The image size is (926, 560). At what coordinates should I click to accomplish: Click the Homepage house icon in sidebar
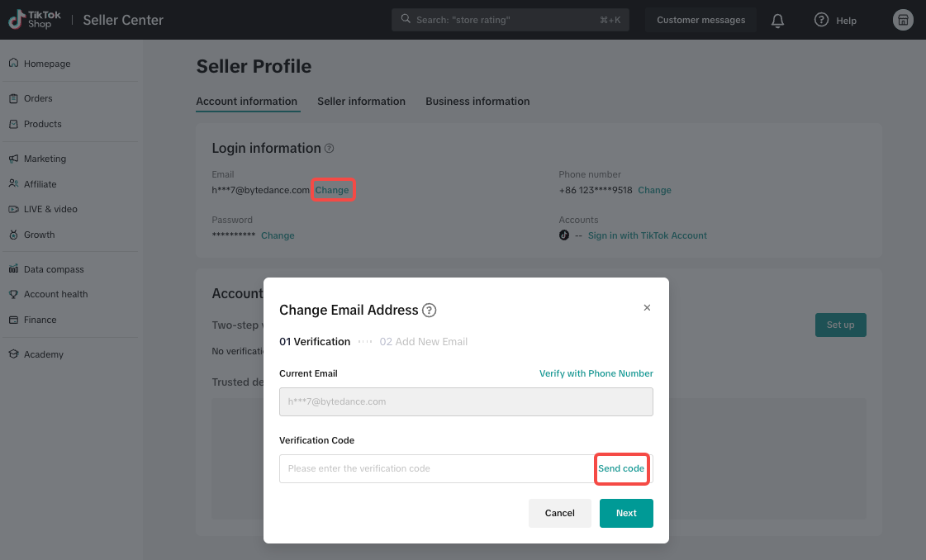(13, 64)
